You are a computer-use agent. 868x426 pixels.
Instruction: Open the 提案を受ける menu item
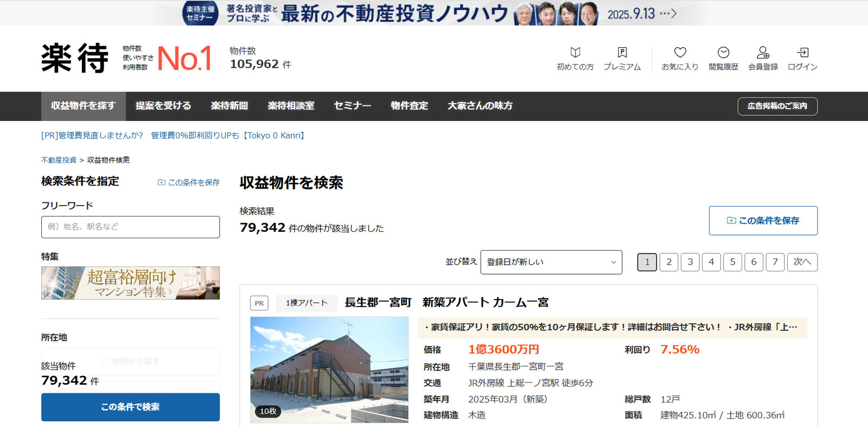coord(163,106)
